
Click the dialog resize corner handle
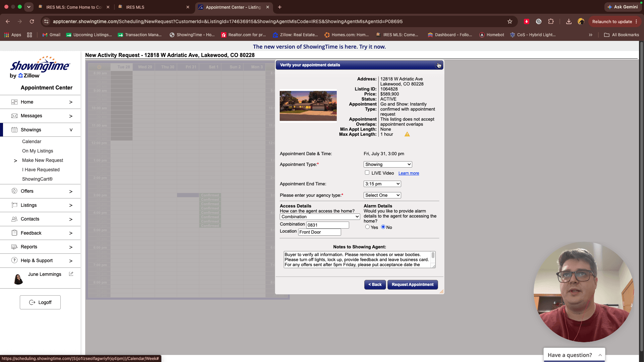click(x=441, y=292)
